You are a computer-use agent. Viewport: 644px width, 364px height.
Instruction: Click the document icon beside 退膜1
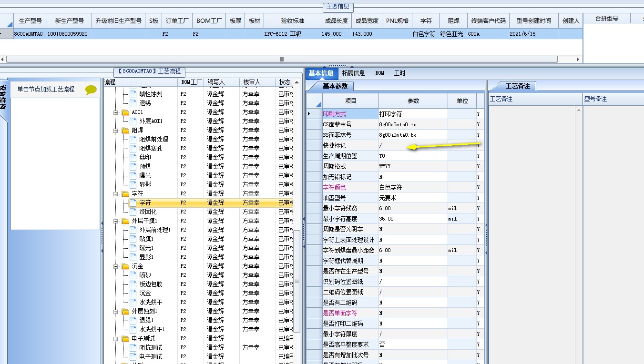133,320
